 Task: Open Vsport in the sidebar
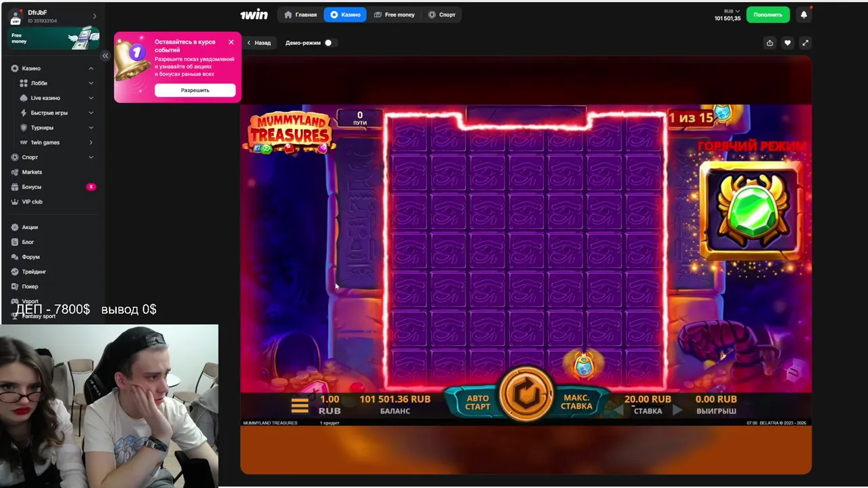pos(31,302)
